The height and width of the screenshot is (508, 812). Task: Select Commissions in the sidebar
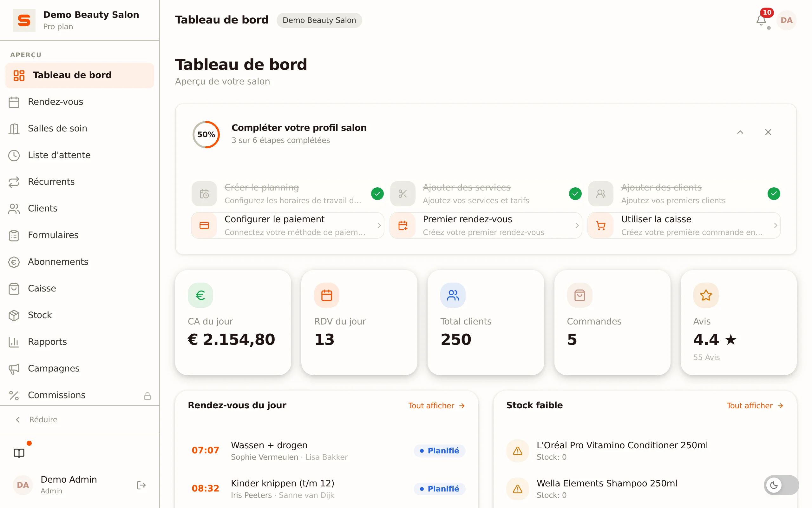pos(80,395)
